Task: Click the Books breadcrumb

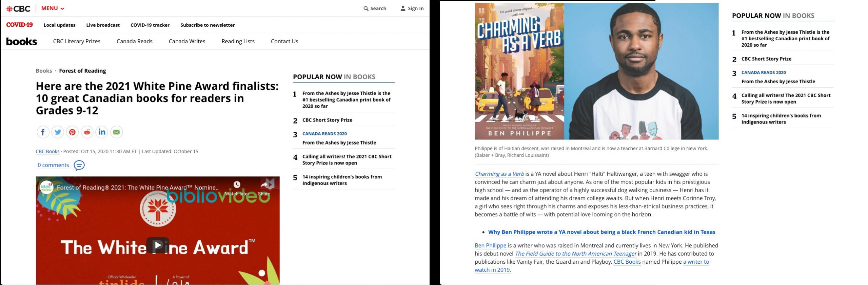Action: 44,71
